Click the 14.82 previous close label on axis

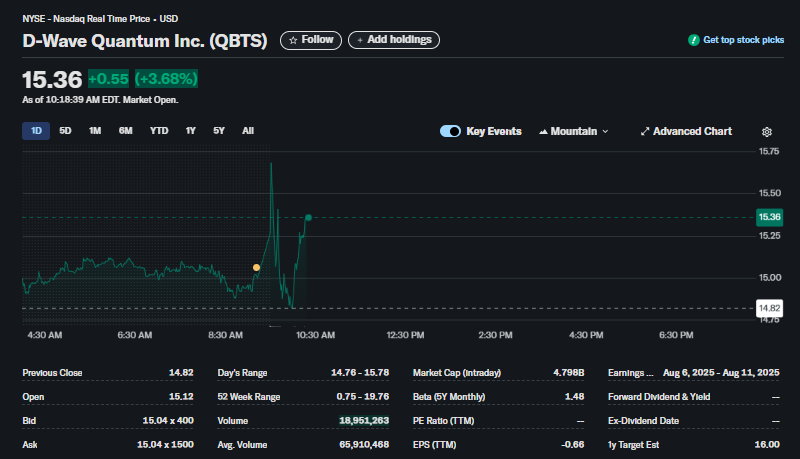(x=769, y=308)
